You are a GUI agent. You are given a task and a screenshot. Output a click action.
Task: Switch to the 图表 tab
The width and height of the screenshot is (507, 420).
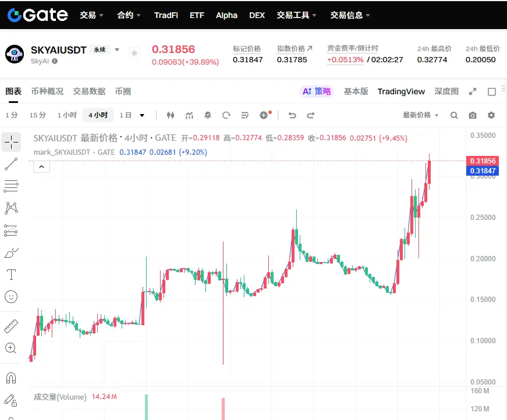coord(13,91)
